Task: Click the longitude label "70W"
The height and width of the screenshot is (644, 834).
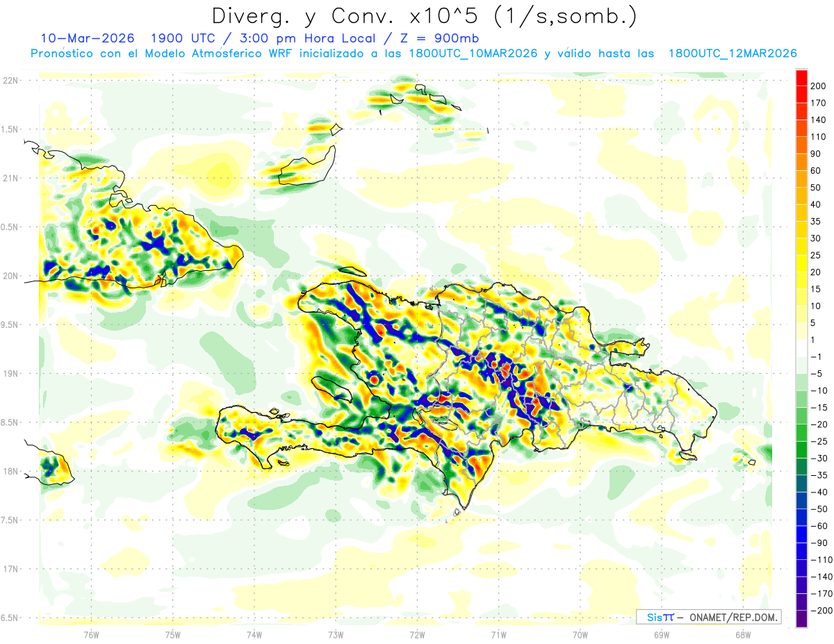Action: tap(580, 635)
